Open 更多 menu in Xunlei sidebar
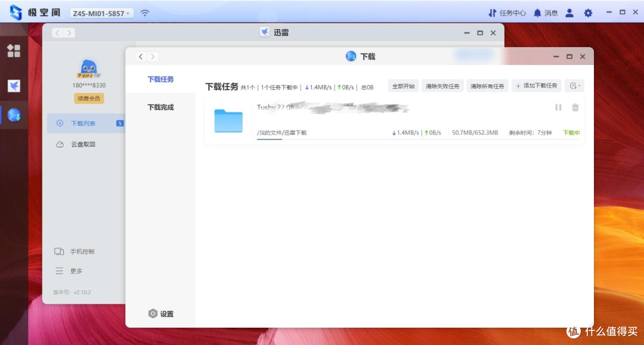This screenshot has width=644, height=345. (69, 271)
